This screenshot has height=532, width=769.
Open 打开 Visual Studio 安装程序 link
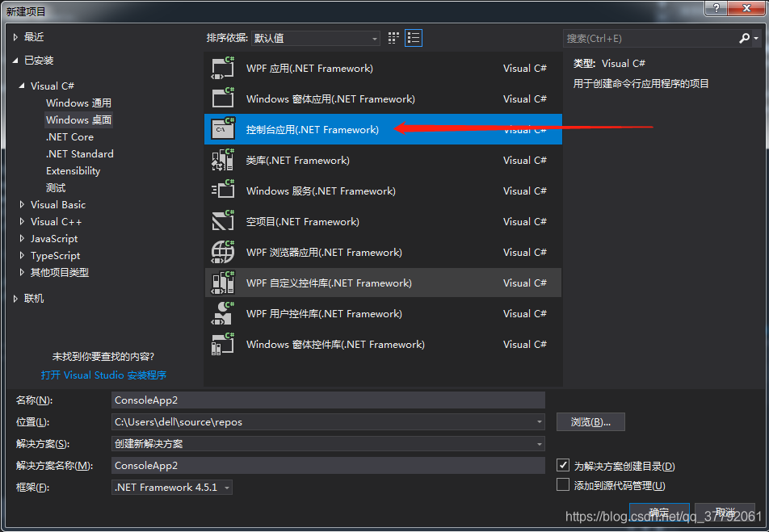(x=103, y=375)
